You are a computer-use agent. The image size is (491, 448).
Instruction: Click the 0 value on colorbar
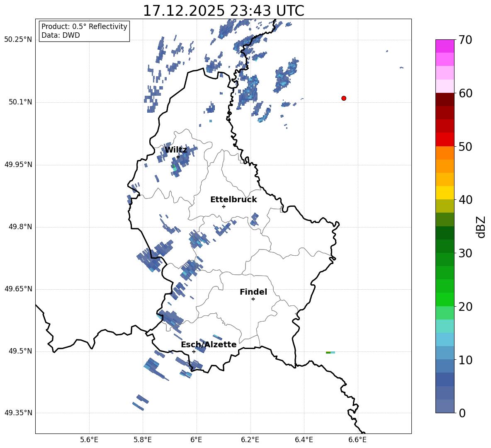[x=462, y=413]
